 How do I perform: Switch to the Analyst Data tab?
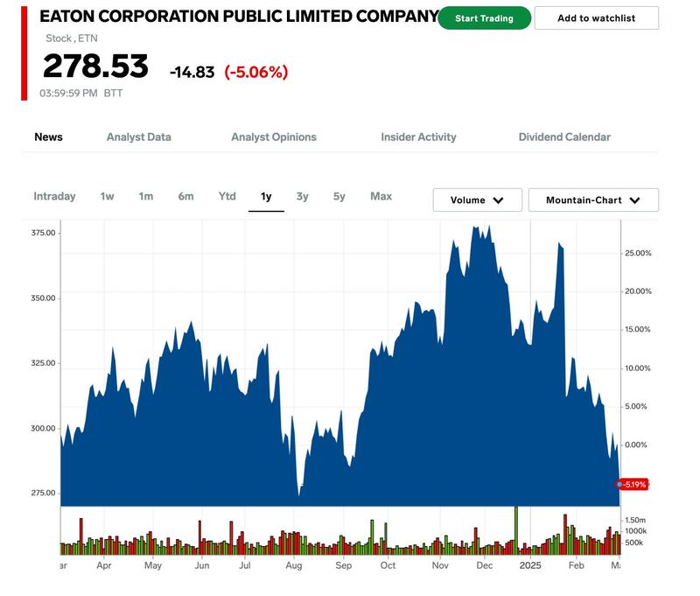[138, 137]
